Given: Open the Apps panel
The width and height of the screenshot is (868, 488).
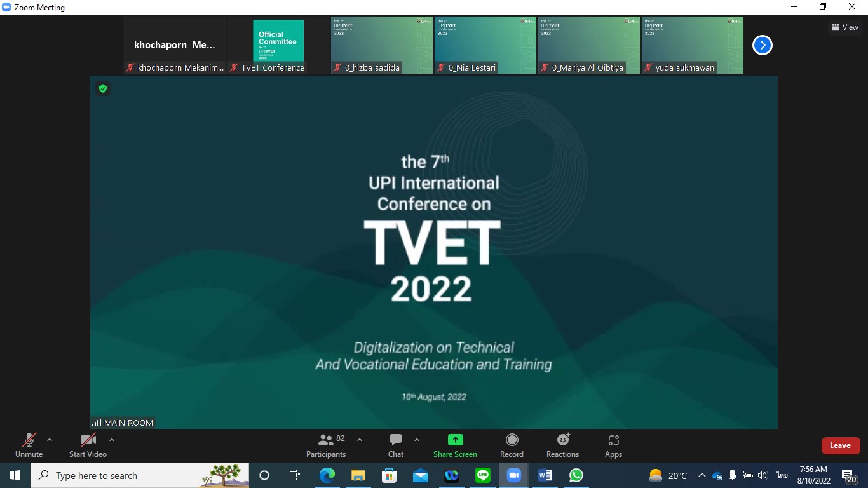Looking at the screenshot, I should click(x=613, y=445).
